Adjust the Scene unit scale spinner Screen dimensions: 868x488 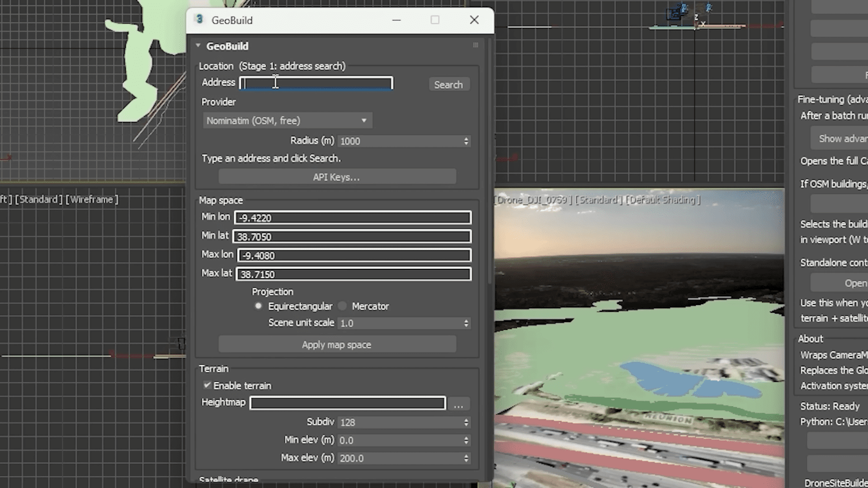[x=466, y=323]
